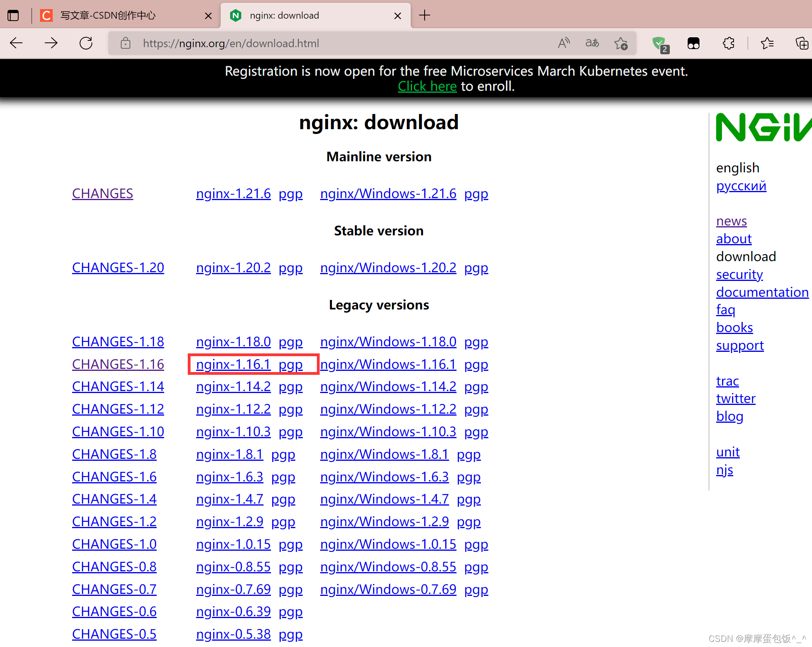
Task: Download nginx-1.20.2 stable
Action: tap(233, 267)
